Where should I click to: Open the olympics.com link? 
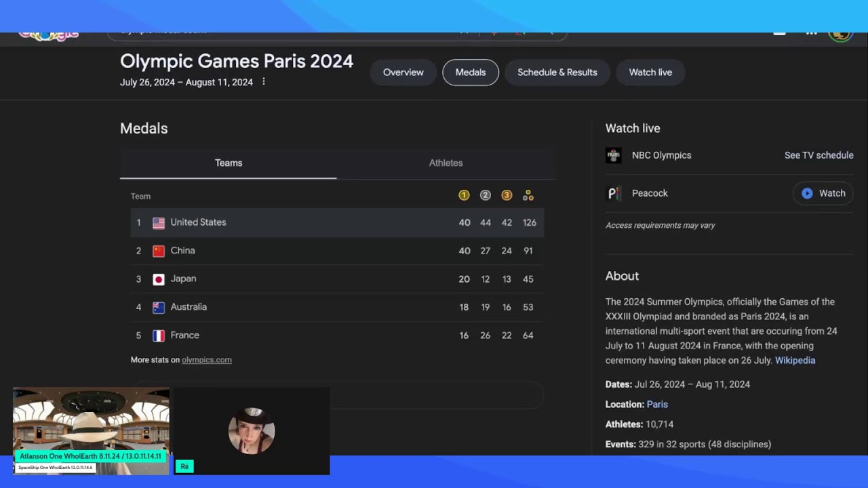point(207,360)
